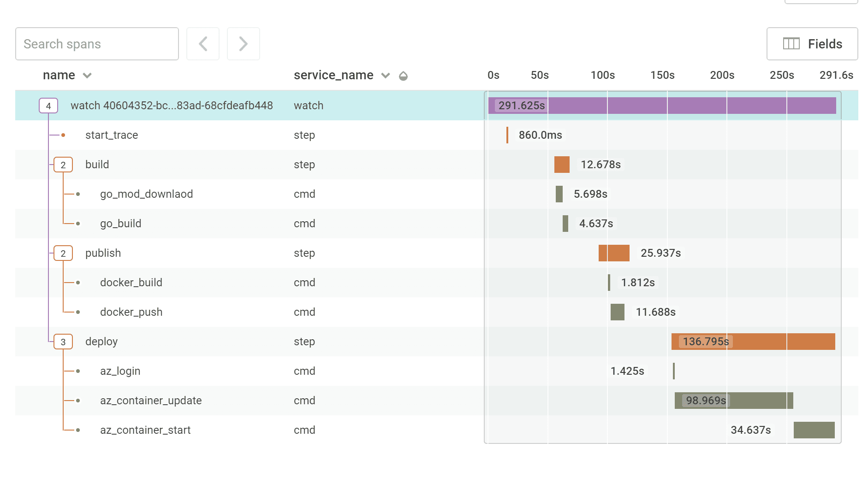Image resolution: width=868 pixels, height=484 pixels.
Task: Click the color-by droplet icon
Action: point(403,76)
